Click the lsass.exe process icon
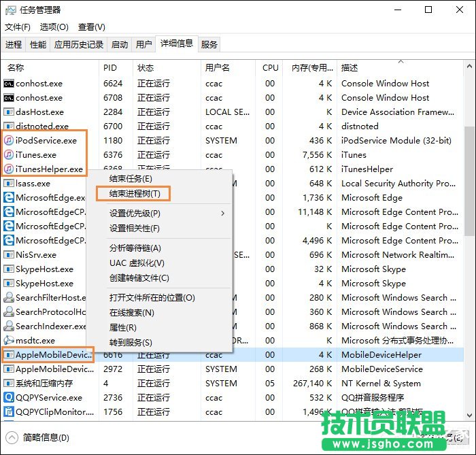 tap(8, 184)
